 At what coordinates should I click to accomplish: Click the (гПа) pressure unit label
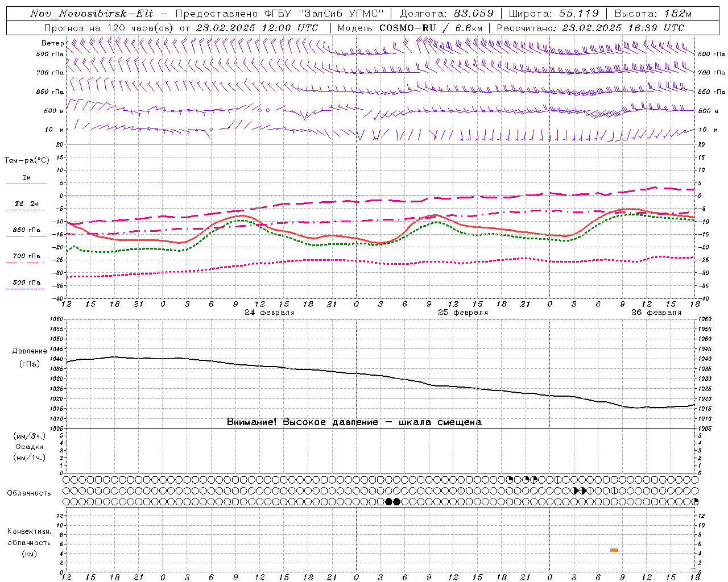(30, 364)
